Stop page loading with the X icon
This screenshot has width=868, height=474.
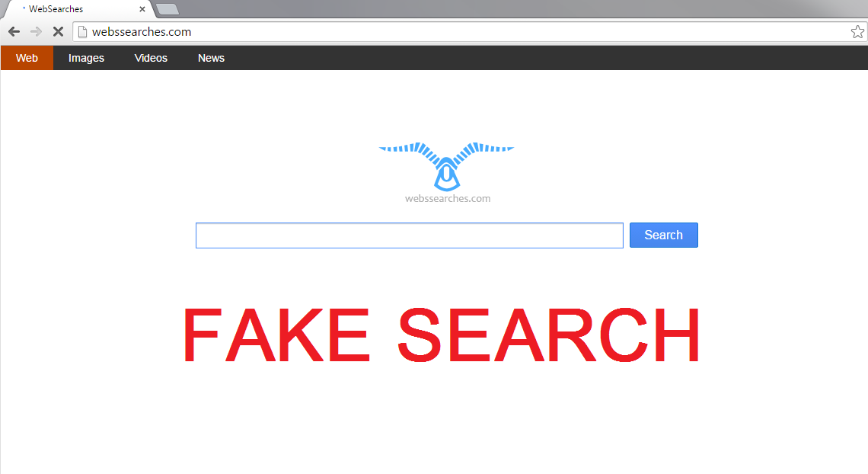coord(58,31)
